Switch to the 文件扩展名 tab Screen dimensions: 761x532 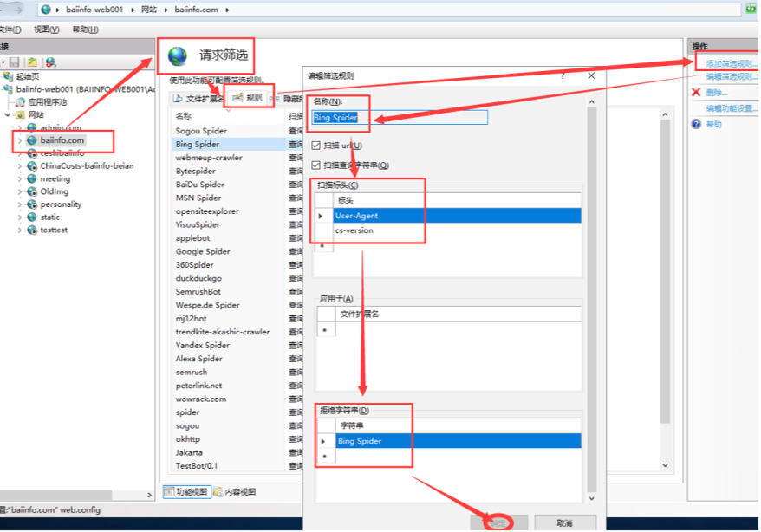pyautogui.click(x=198, y=99)
